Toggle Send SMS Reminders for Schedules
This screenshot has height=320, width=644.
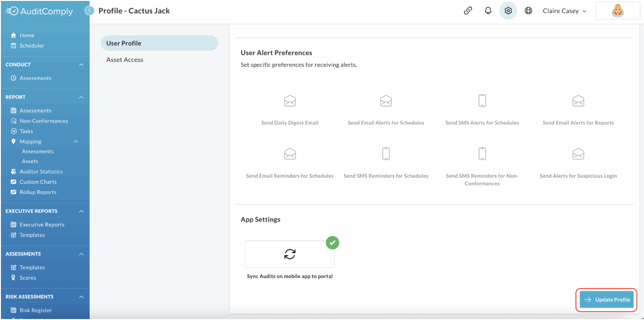(386, 154)
